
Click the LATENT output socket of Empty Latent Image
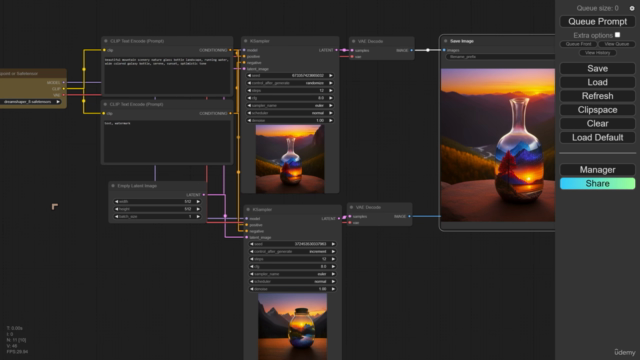pos(204,195)
